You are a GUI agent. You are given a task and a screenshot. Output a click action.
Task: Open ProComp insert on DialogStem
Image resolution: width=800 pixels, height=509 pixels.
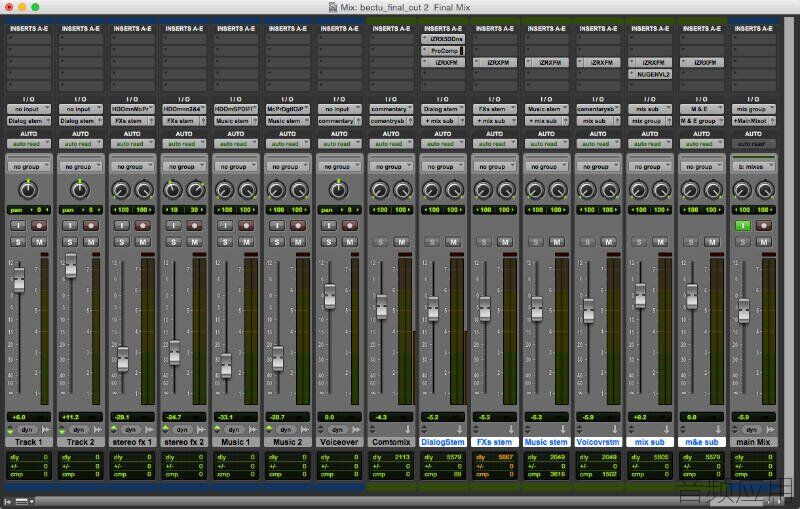pos(443,51)
